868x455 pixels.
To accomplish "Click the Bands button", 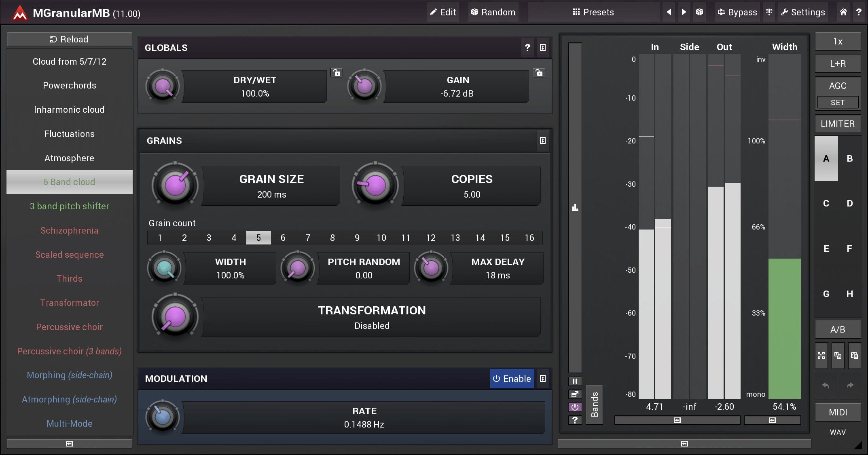I will (594, 404).
